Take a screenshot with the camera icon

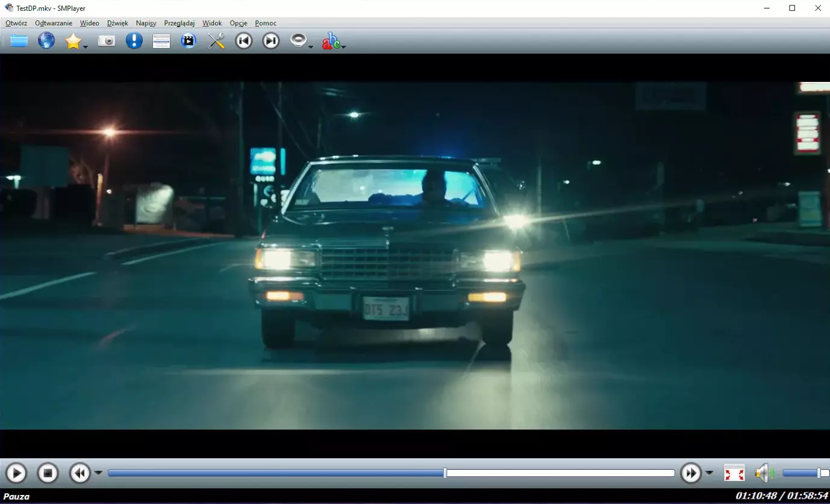point(107,41)
